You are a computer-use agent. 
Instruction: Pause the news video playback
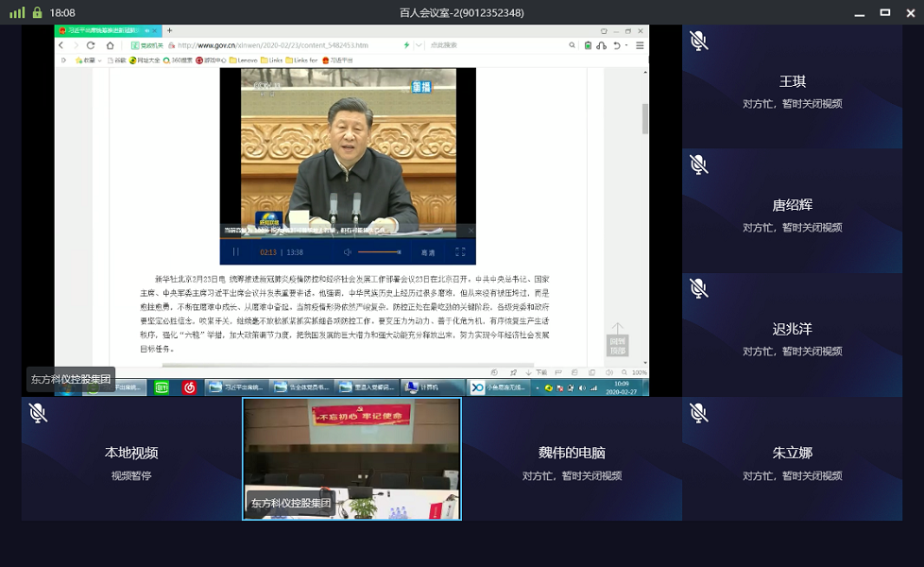pyautogui.click(x=236, y=252)
